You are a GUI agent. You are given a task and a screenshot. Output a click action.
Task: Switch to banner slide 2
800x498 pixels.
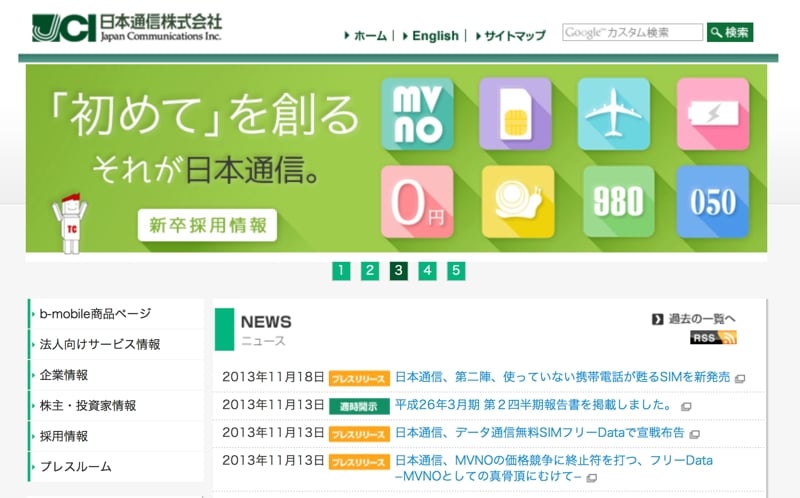[x=370, y=270]
